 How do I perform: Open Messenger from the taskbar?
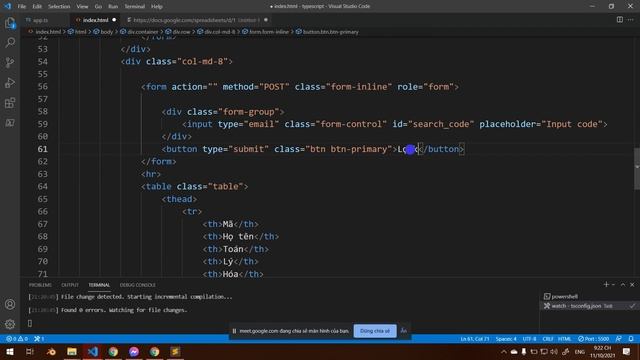[x=134, y=351]
